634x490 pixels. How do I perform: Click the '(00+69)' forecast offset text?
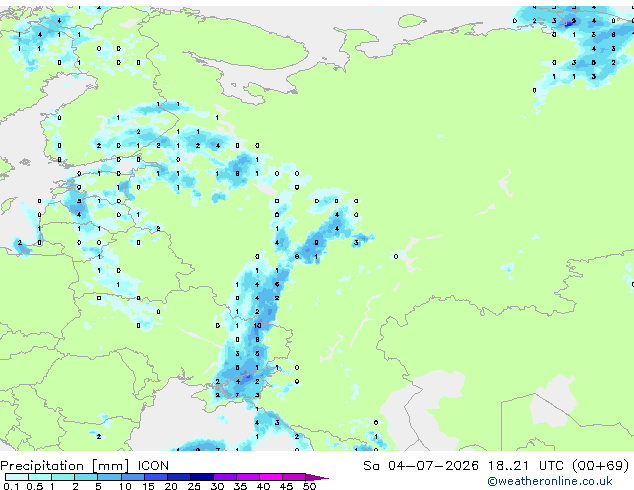[x=601, y=466]
